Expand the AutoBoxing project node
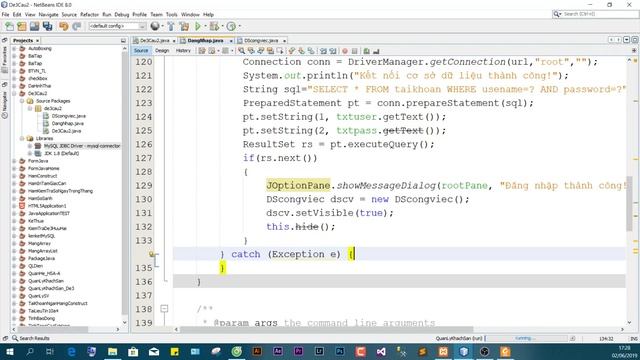The height and width of the screenshot is (360, 640). coord(14,49)
